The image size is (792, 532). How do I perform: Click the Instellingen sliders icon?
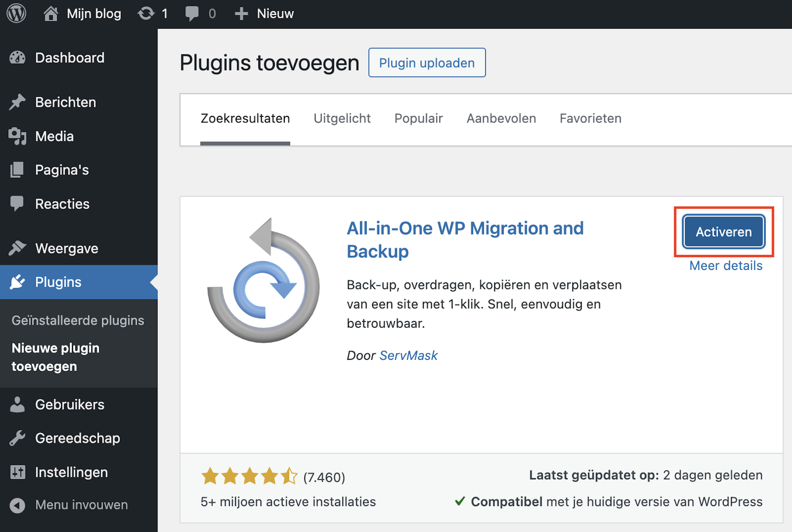click(17, 472)
